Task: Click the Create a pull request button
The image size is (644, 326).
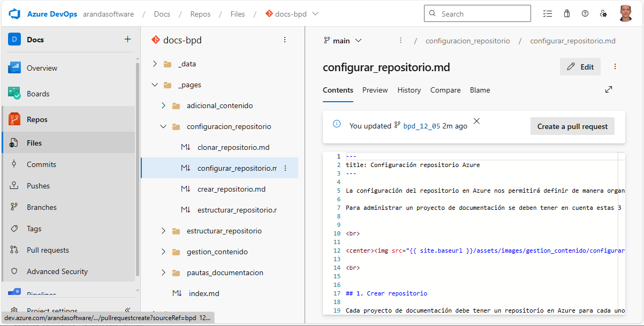Action: pyautogui.click(x=572, y=126)
